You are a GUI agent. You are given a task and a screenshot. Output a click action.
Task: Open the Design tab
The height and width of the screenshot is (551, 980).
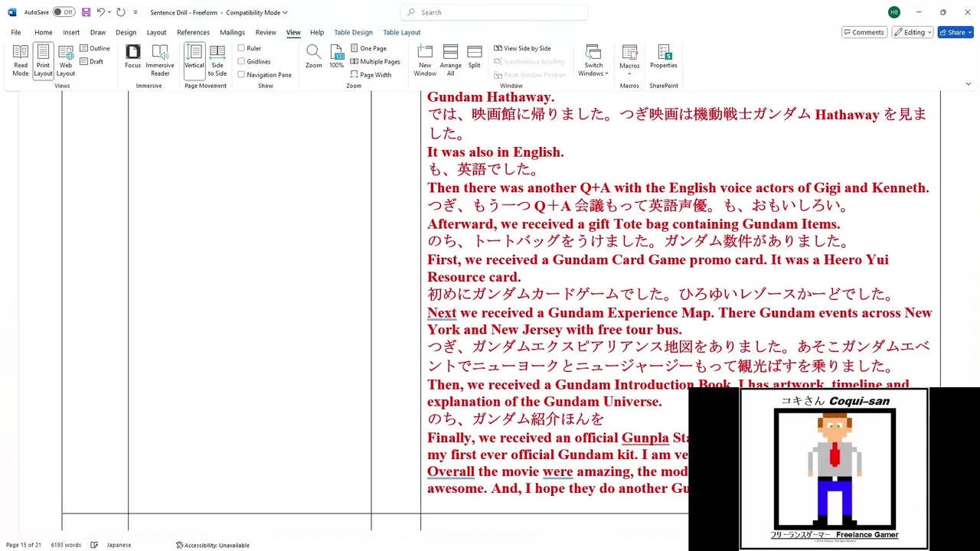tap(126, 32)
